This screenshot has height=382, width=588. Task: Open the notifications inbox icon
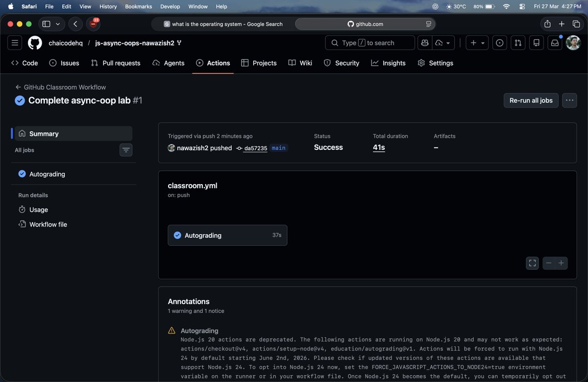click(x=555, y=43)
